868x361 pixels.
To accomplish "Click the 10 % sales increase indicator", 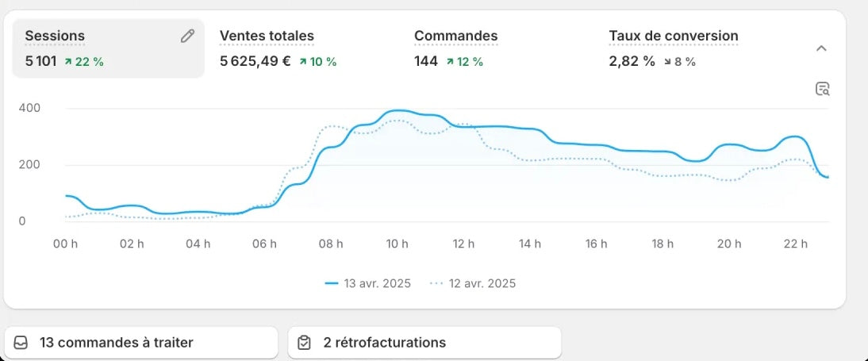I will pos(317,62).
